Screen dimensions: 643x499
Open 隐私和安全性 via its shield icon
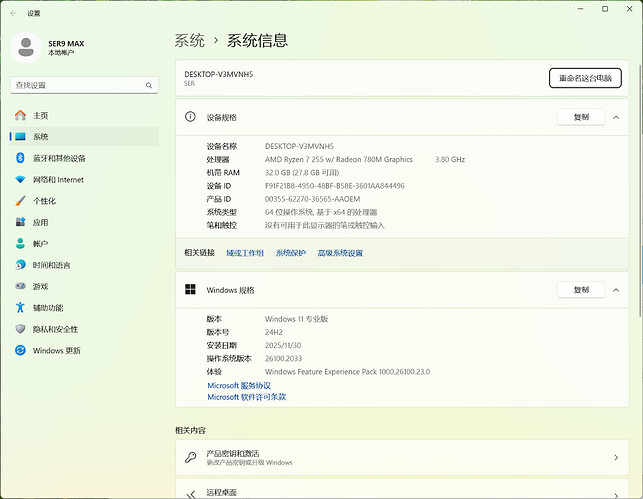click(x=20, y=329)
